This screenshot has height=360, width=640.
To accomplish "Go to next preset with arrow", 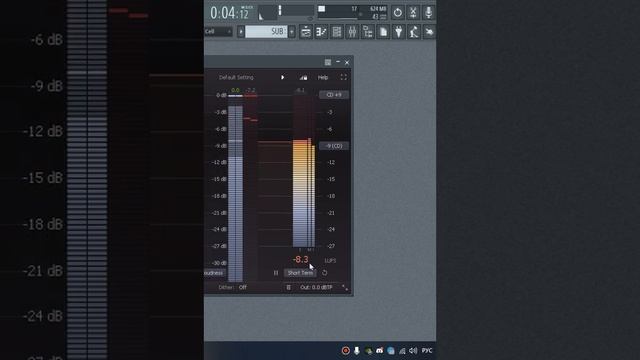I will (x=282, y=78).
